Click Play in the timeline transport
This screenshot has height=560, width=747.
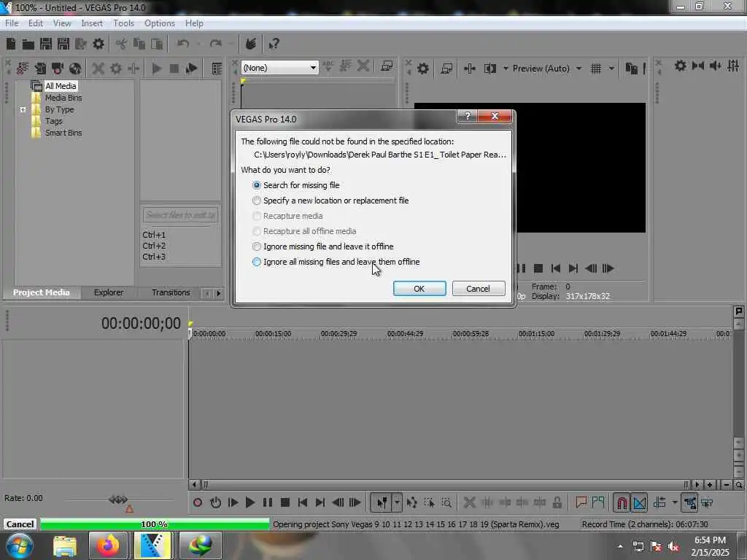(x=249, y=502)
